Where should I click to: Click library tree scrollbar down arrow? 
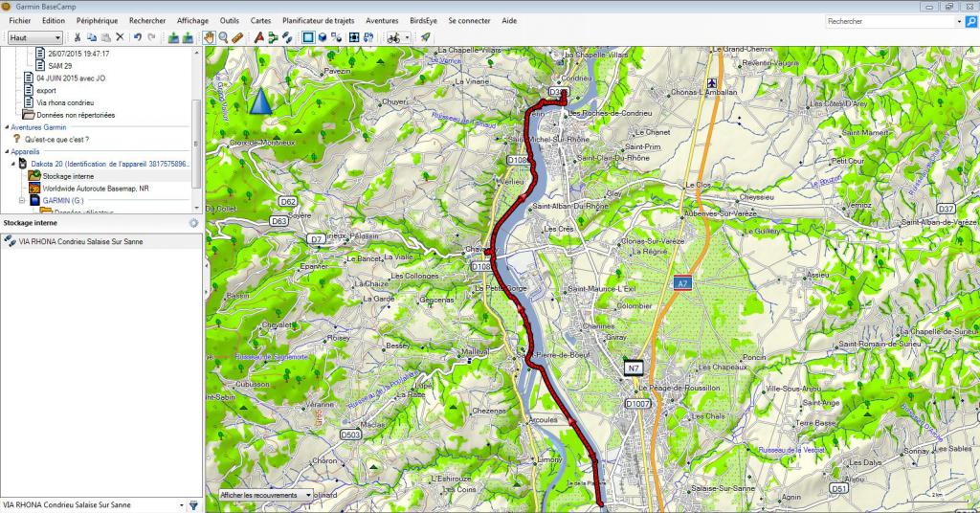197,208
